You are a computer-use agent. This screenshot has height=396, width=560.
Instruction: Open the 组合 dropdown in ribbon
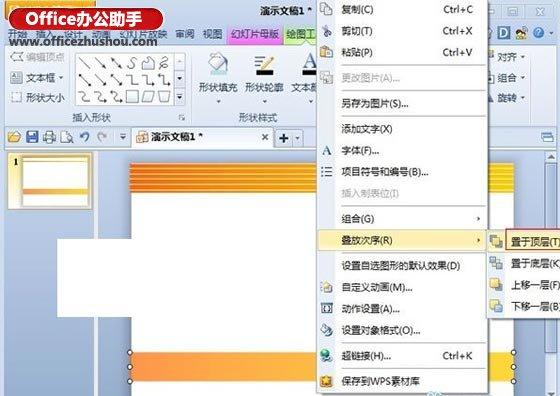[x=507, y=77]
